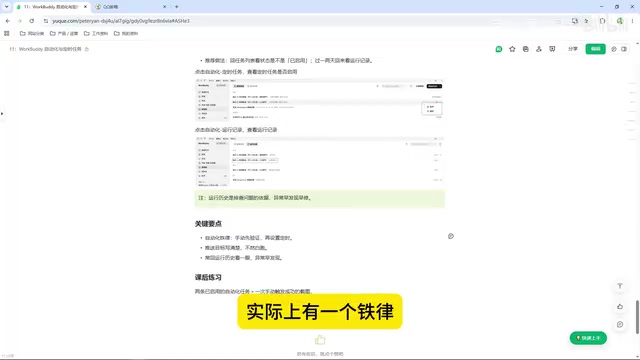The image size is (640, 360).
Task: Open the second bookmark folder
Action: 64,33
